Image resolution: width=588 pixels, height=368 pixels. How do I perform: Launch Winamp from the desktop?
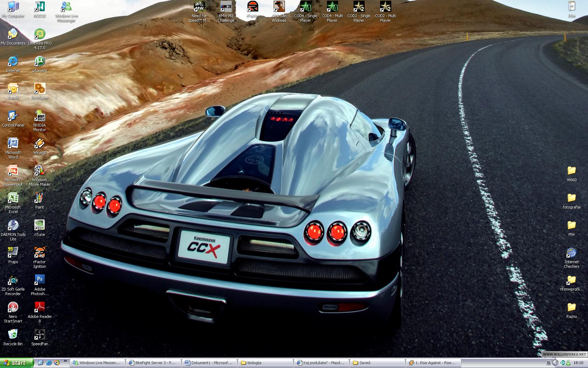40,146
